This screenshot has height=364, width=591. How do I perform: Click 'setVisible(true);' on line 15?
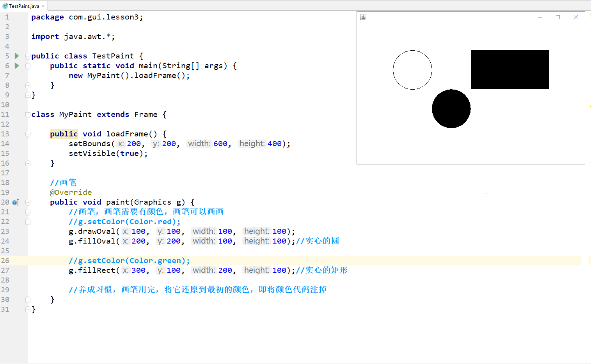108,154
